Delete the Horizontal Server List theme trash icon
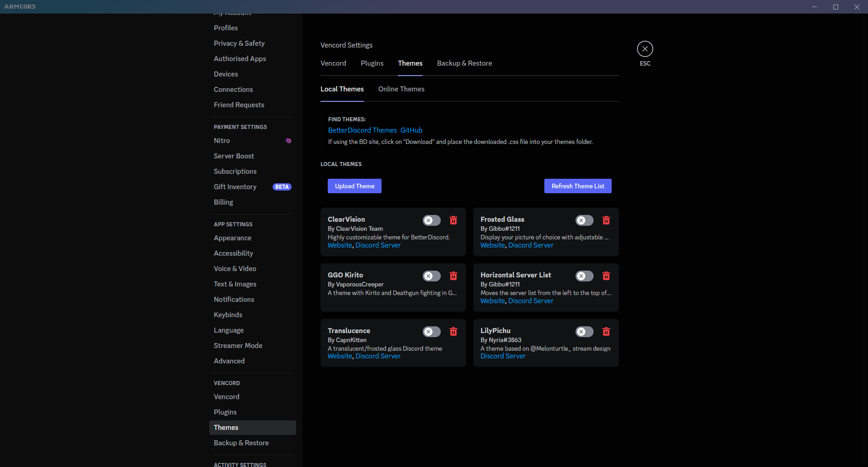The image size is (868, 467). (x=606, y=276)
